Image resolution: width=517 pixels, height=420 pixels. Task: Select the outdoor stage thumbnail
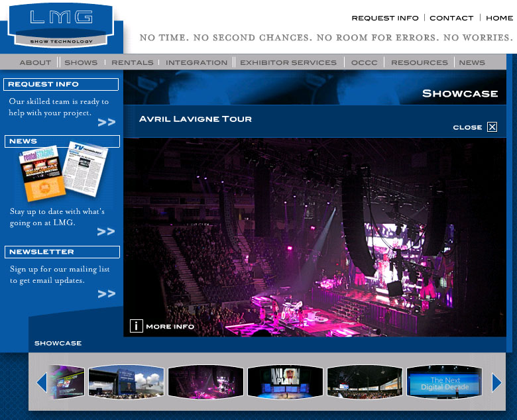point(127,382)
